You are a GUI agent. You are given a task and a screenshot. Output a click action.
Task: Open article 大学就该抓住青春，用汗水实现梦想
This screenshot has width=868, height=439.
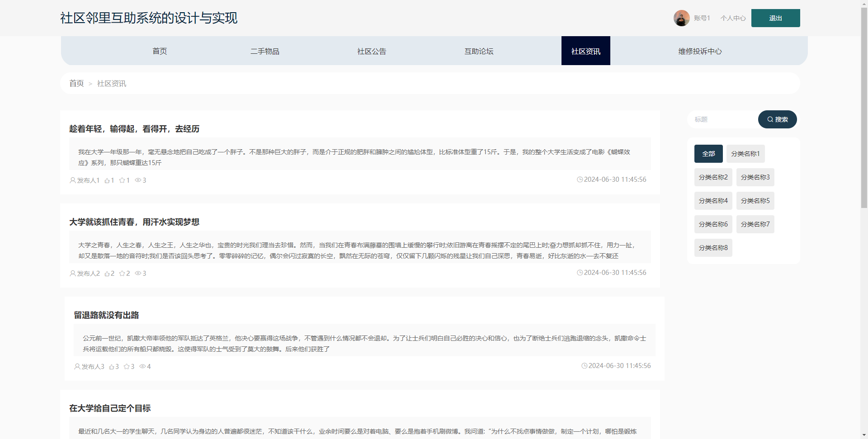[134, 222]
